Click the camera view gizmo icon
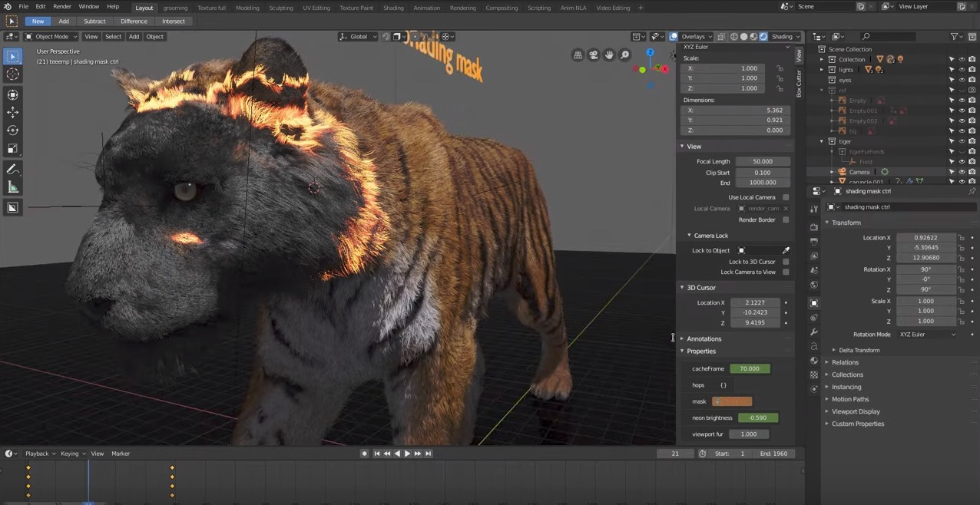The width and height of the screenshot is (980, 505). pyautogui.click(x=594, y=54)
